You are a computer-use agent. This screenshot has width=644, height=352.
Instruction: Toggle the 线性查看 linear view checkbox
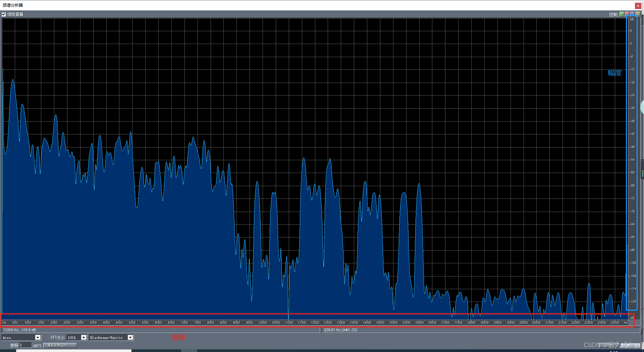(x=4, y=14)
